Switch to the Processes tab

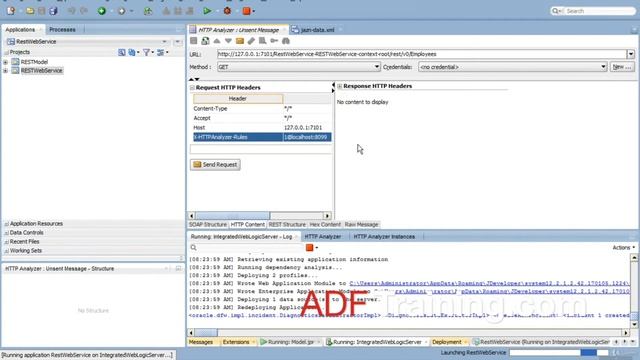pyautogui.click(x=62, y=29)
